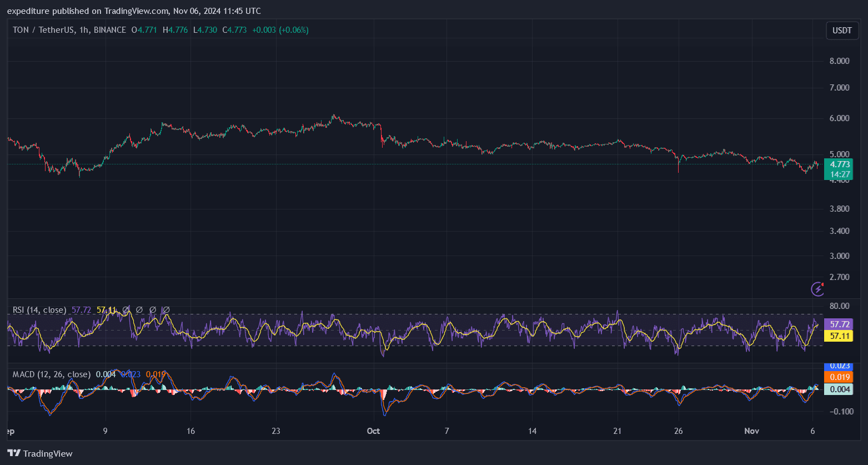
Task: Click the green 4.773 current price label
Action: [x=839, y=164]
